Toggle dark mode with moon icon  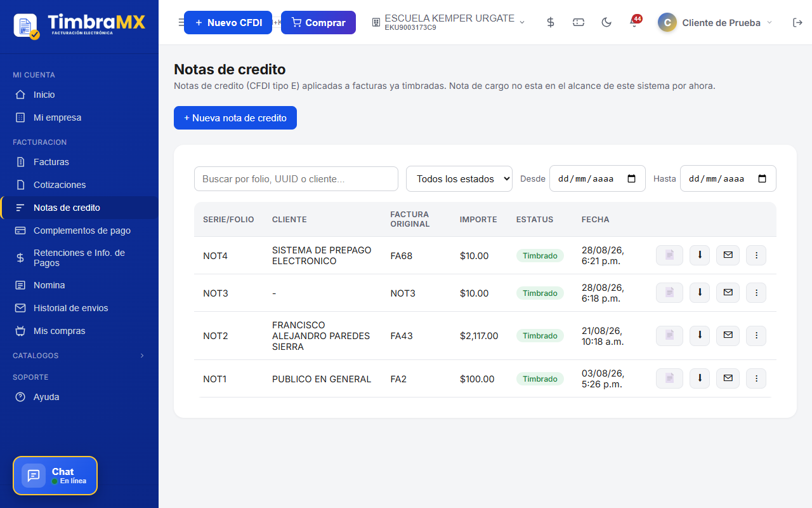coord(606,22)
